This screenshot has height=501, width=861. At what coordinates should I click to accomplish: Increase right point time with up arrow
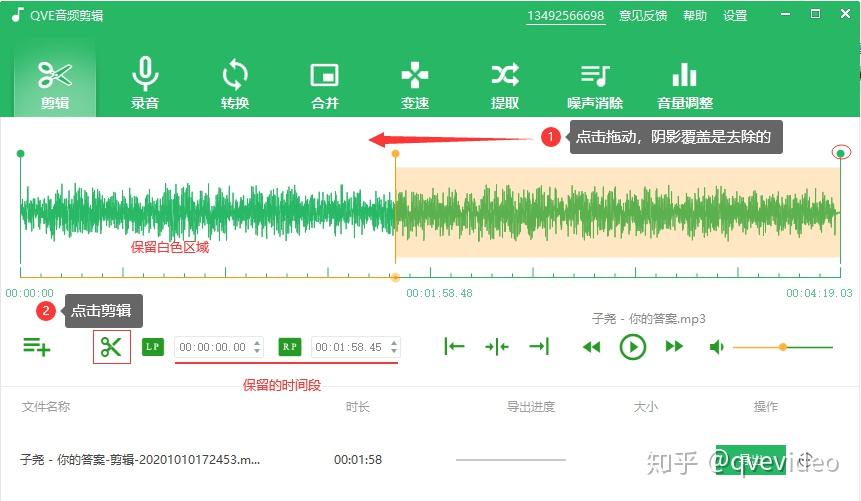(394, 343)
